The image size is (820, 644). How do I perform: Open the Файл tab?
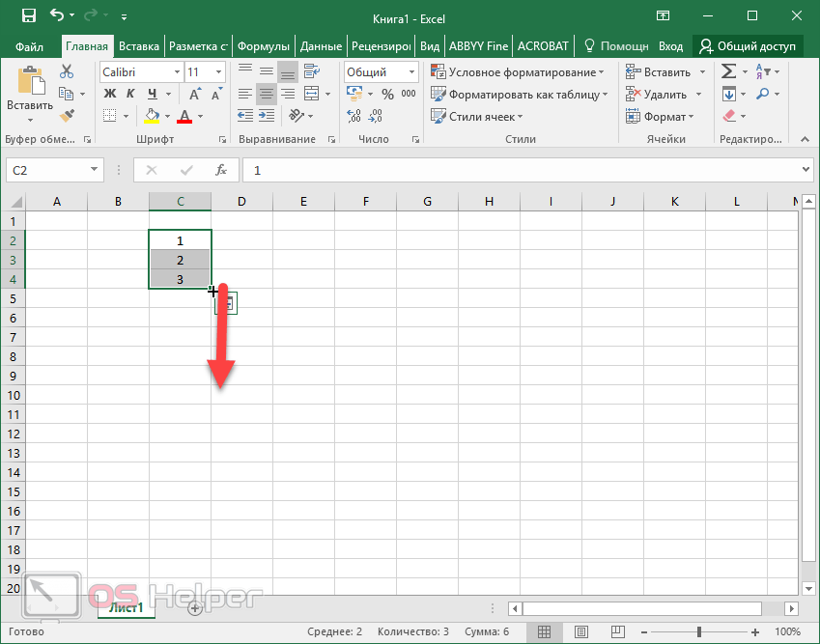click(29, 46)
